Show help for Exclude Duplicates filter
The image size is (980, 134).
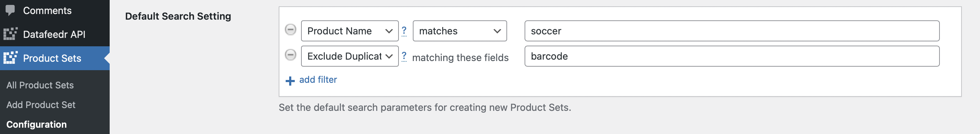pyautogui.click(x=404, y=56)
